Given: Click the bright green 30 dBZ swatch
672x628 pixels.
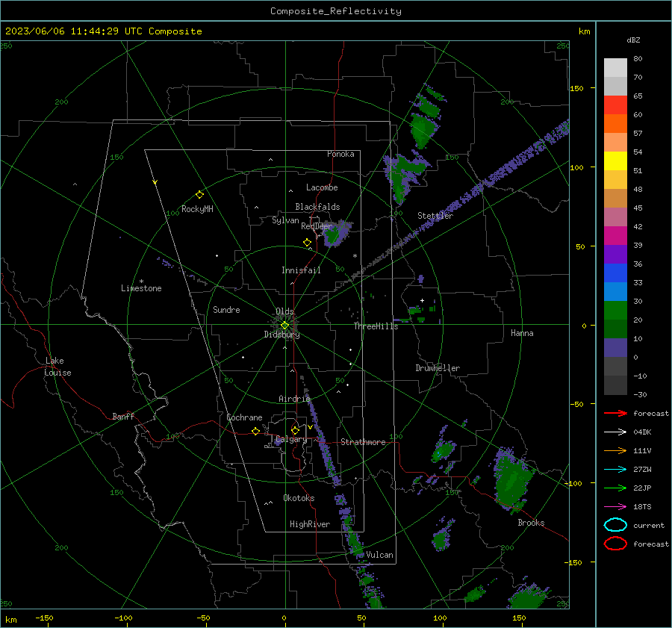Looking at the screenshot, I should pyautogui.click(x=615, y=311).
